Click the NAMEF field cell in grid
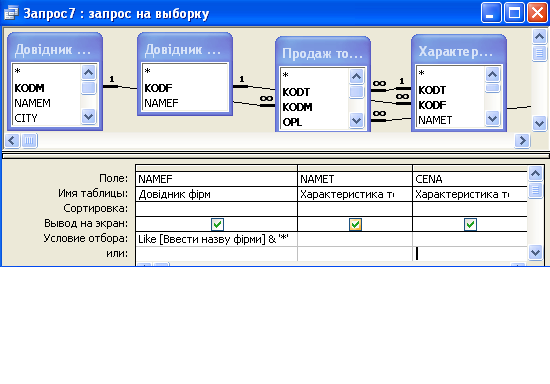Image resolution: width=550 pixels, height=384 pixels. (x=216, y=179)
